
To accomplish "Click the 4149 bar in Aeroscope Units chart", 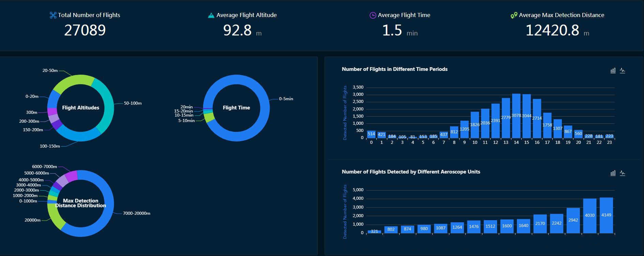I will pos(606,215).
